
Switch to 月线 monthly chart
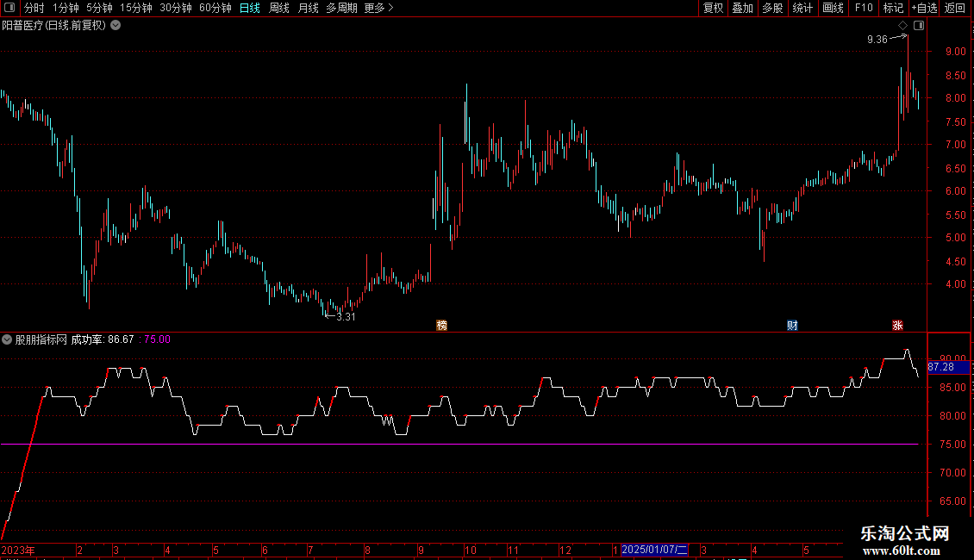pyautogui.click(x=308, y=8)
